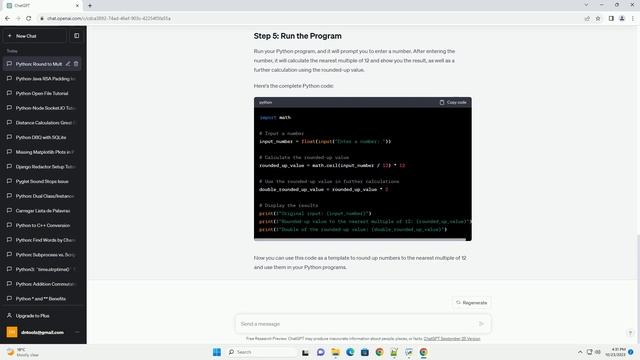
Task: Reload the page in the browser
Action: point(29,18)
